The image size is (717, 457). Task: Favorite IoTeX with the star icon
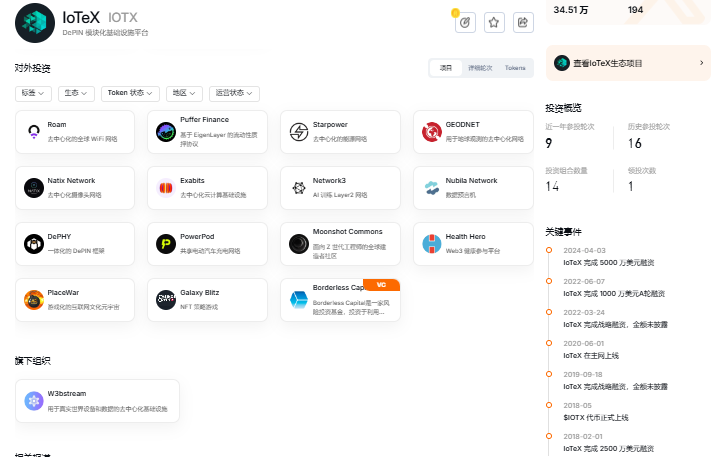point(494,22)
